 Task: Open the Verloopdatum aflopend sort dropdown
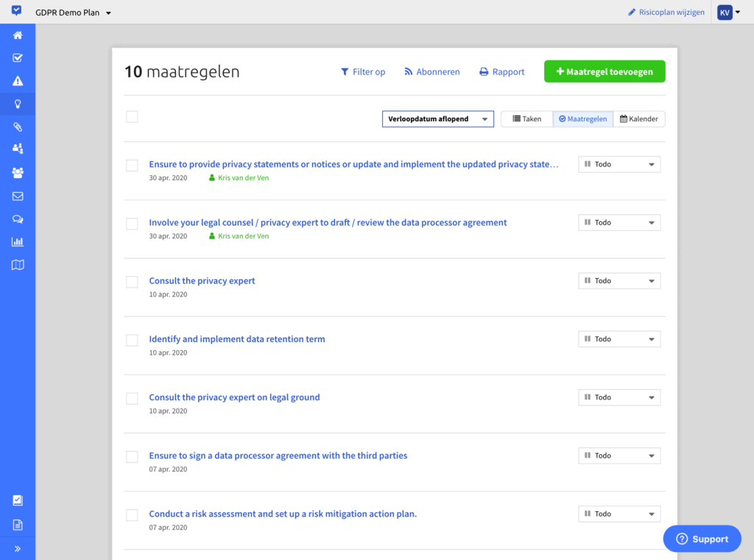(437, 118)
